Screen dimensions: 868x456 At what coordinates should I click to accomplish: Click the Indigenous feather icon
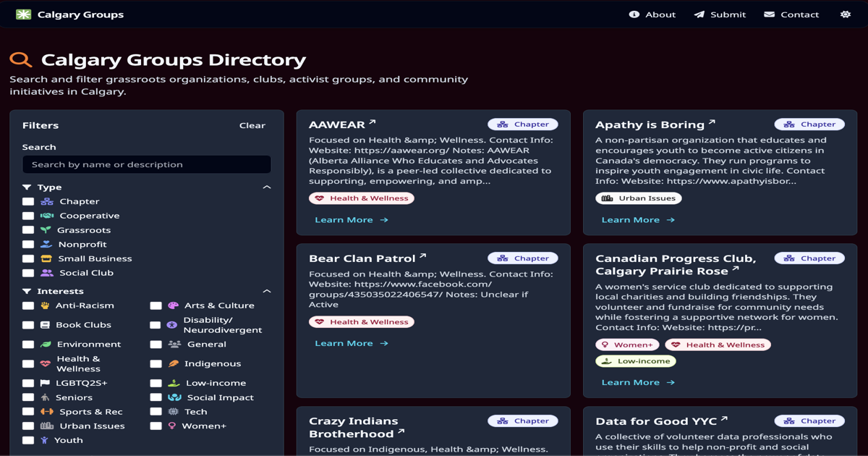(173, 363)
